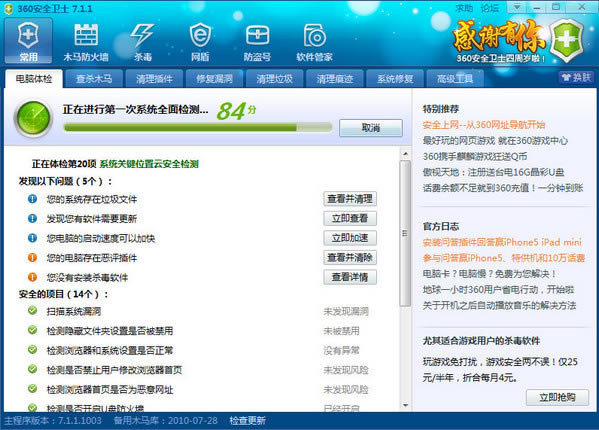Image resolution: width=599 pixels, height=430 pixels.
Task: Click blue info icon beside 启动速度可以加快
Action: click(x=32, y=238)
